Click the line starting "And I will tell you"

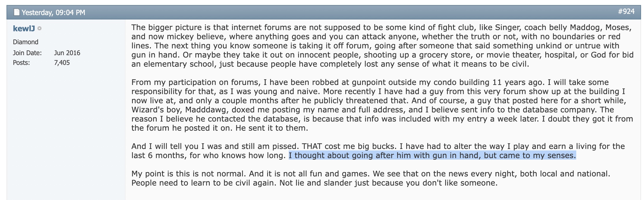tap(378, 146)
